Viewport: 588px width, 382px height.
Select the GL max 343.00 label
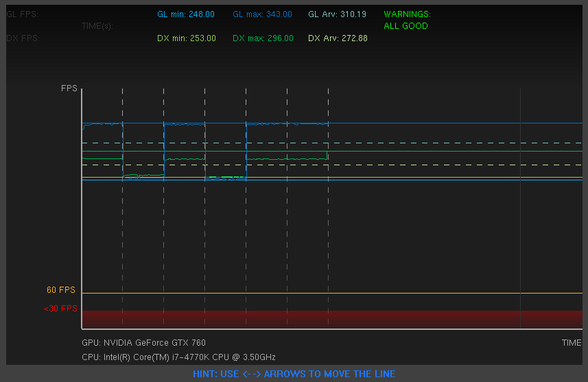coord(262,14)
